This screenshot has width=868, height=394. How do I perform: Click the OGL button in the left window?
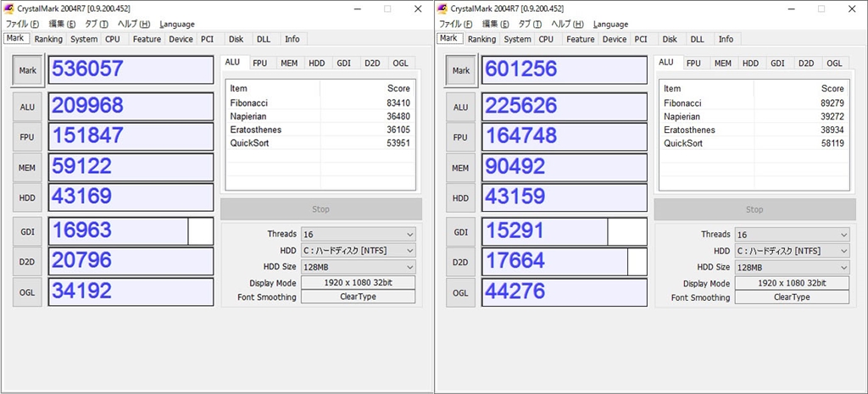point(27,292)
